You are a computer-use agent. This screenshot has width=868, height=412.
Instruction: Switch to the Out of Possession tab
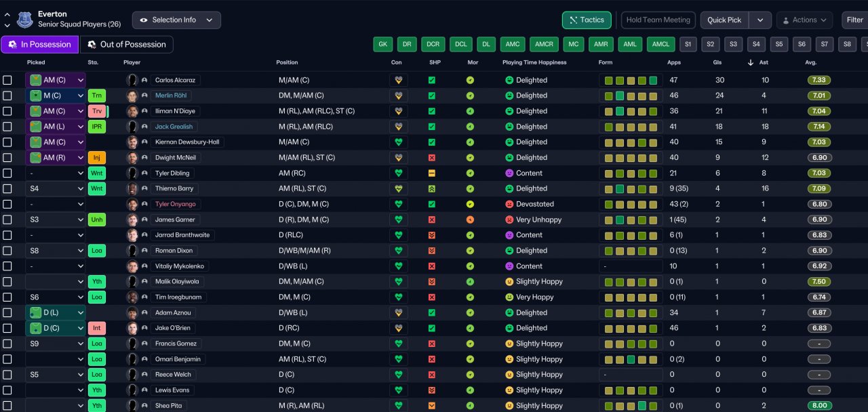click(127, 45)
